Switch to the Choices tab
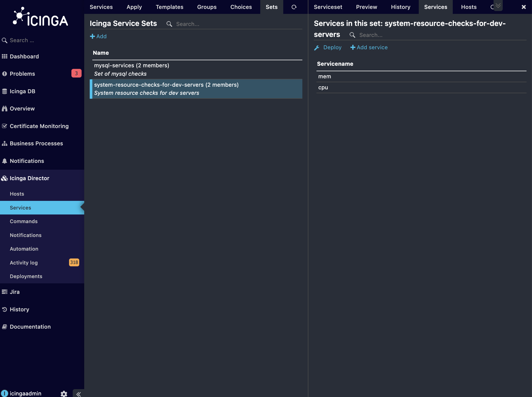Image resolution: width=532 pixels, height=397 pixels. pyautogui.click(x=241, y=7)
